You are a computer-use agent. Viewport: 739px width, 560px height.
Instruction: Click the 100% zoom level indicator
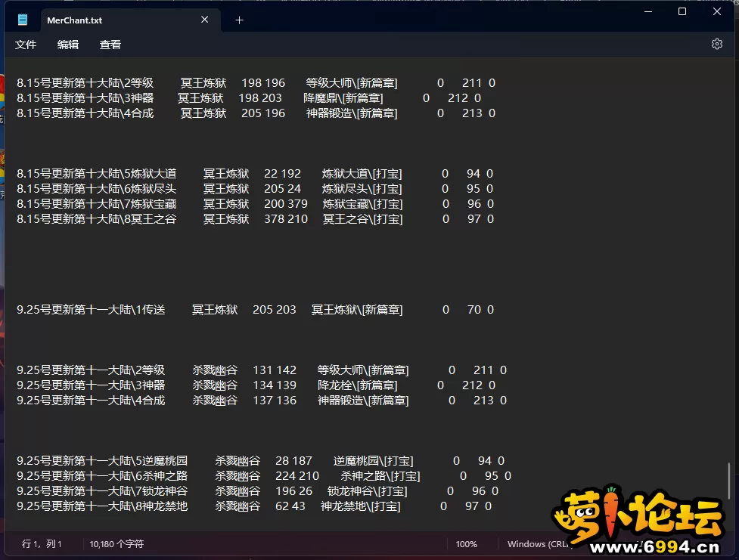pos(466,544)
